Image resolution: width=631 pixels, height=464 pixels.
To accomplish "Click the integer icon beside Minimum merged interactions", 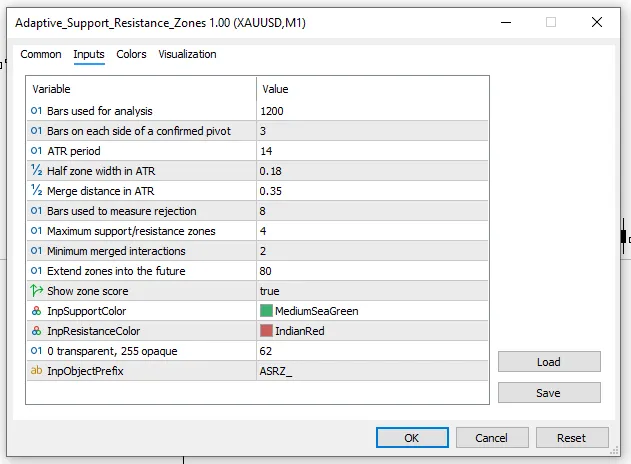I will pos(36,251).
